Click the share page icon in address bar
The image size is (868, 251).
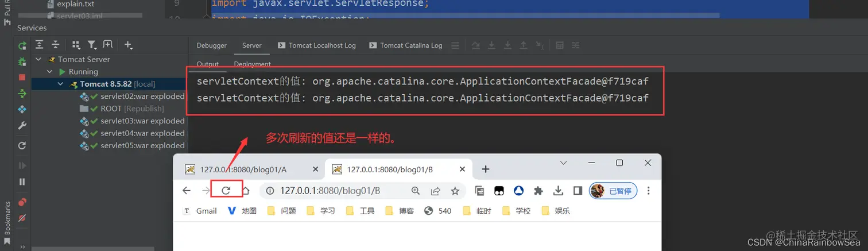(x=436, y=191)
